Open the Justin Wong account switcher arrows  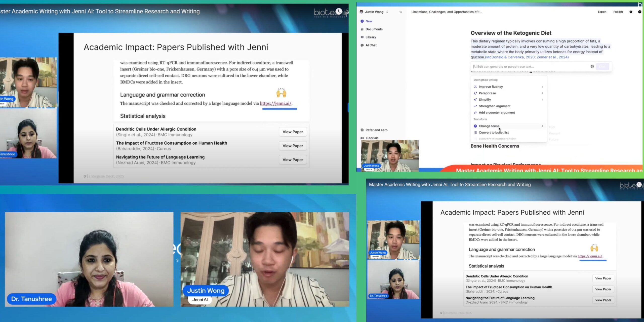(x=387, y=12)
